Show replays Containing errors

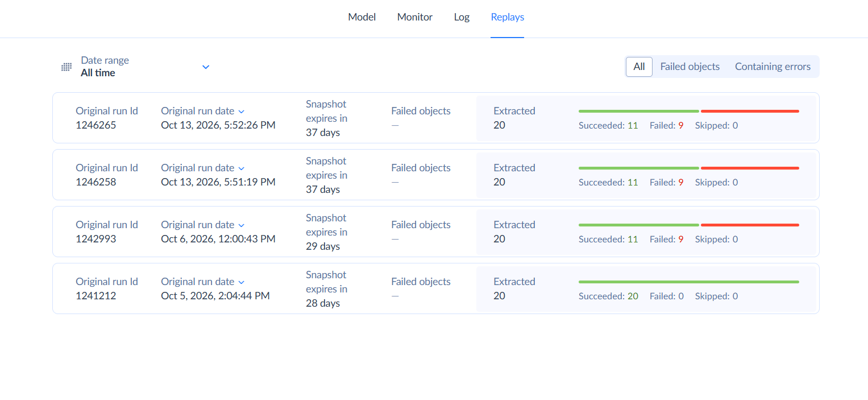[773, 67]
